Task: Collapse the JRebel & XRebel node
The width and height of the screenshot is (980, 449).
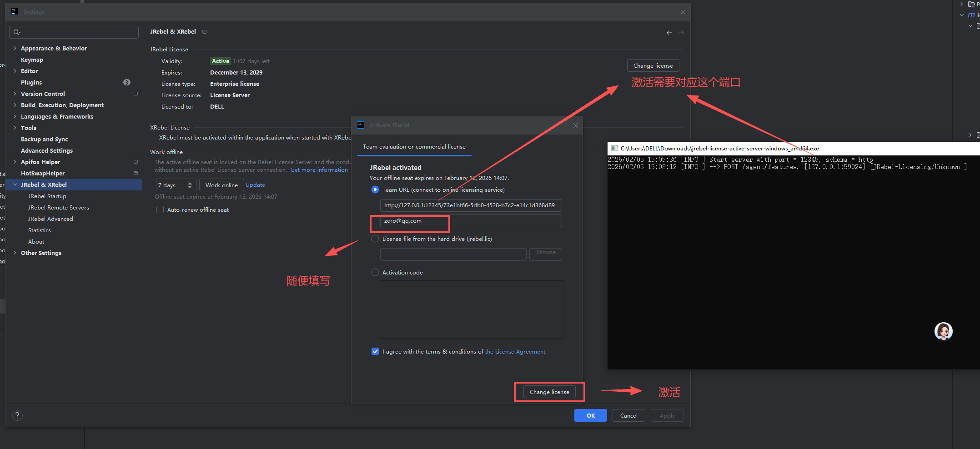Action: click(x=15, y=185)
